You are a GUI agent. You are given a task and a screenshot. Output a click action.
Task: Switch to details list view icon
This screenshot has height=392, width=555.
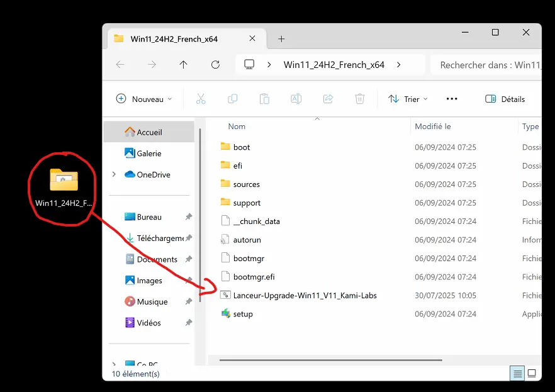517,374
